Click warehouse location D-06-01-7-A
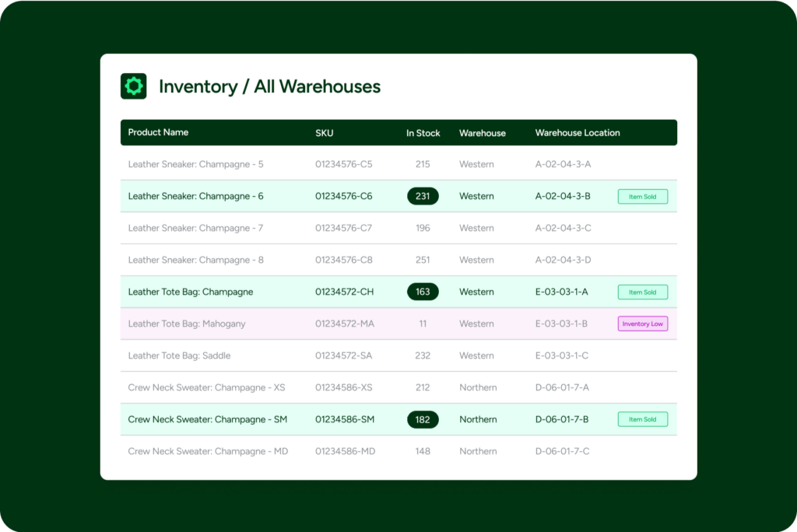This screenshot has height=532, width=797. tap(562, 387)
